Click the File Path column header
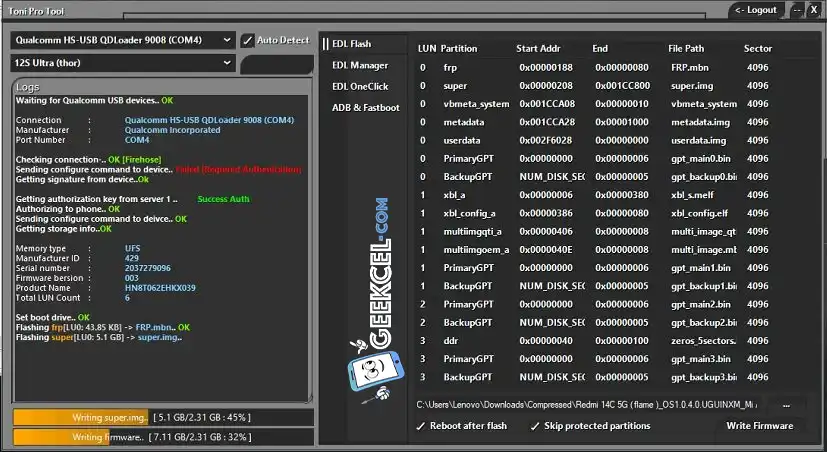Viewport: 827px width, 452px height. click(686, 49)
